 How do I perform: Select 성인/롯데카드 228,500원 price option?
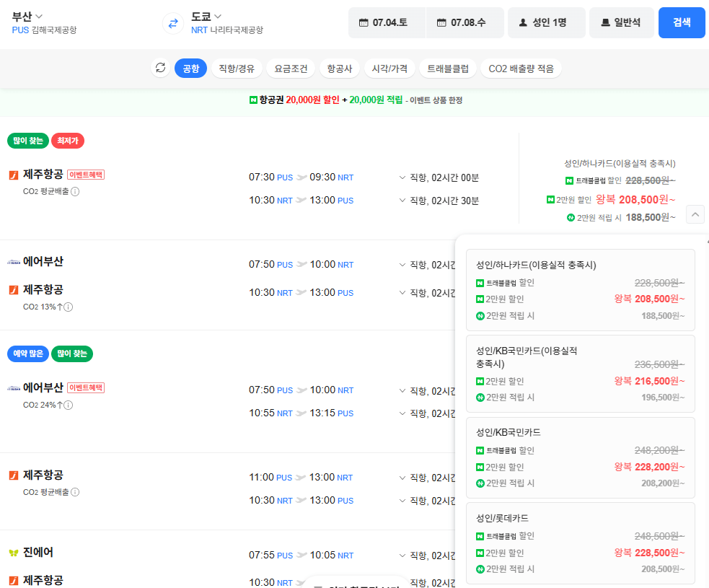point(580,543)
